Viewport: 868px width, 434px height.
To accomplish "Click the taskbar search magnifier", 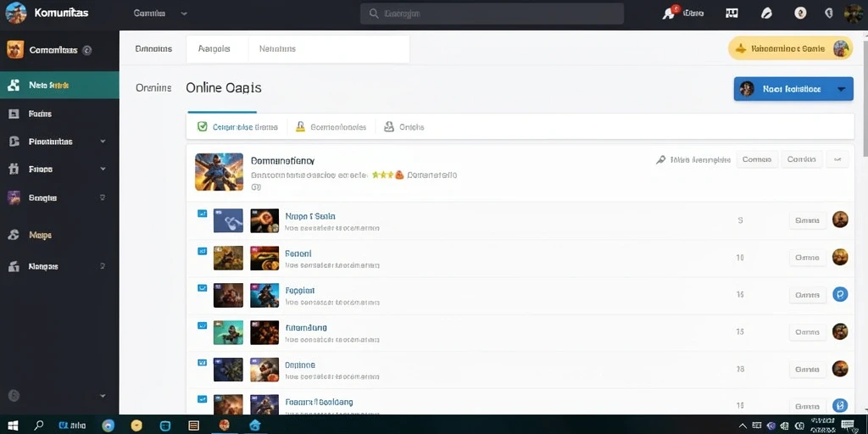I will coord(39,426).
